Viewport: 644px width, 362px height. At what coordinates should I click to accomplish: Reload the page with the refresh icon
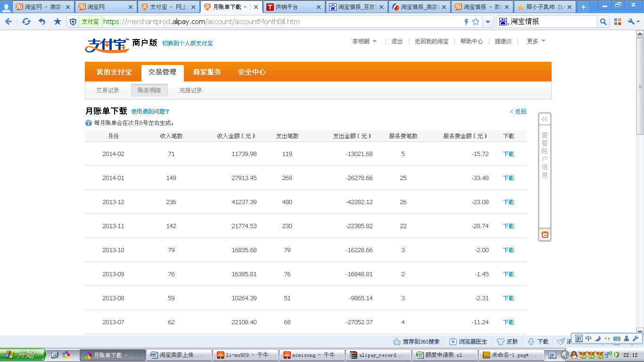coord(26,22)
